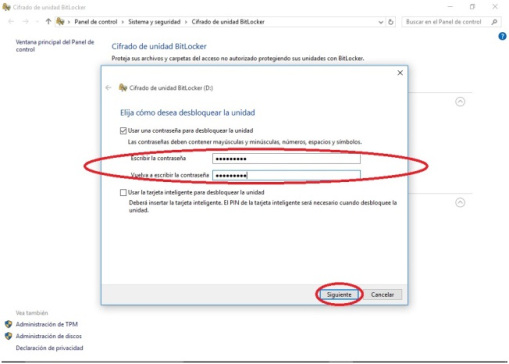Go back with the wizard back arrow
509x364 pixels.
pyautogui.click(x=108, y=88)
